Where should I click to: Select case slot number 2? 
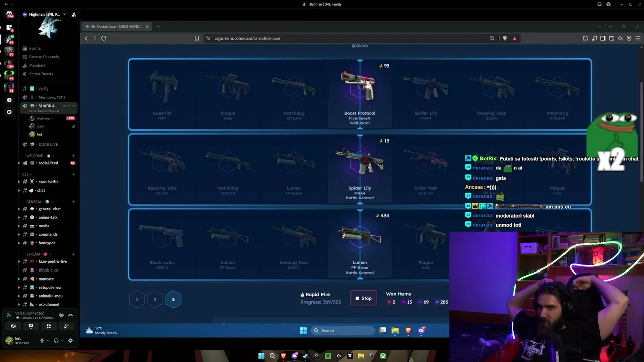coord(155,299)
